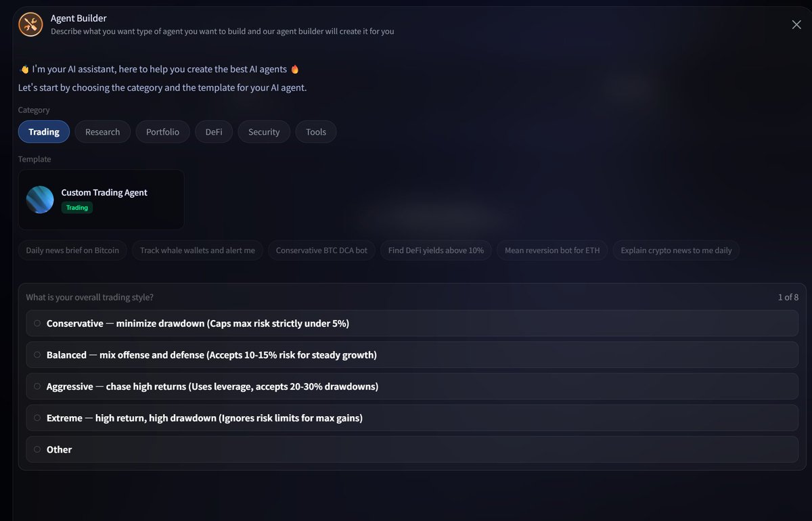Viewport: 812px width, 521px height.
Task: Click the Agent Builder wrench icon
Action: click(x=30, y=24)
